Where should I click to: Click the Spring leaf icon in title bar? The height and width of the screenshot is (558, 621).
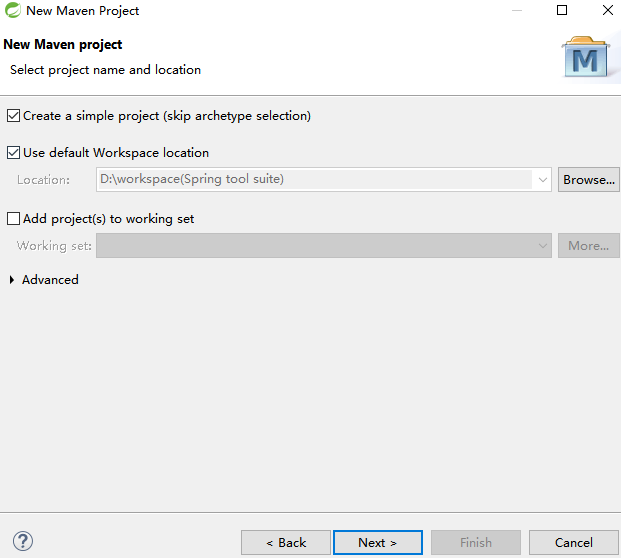(x=13, y=10)
